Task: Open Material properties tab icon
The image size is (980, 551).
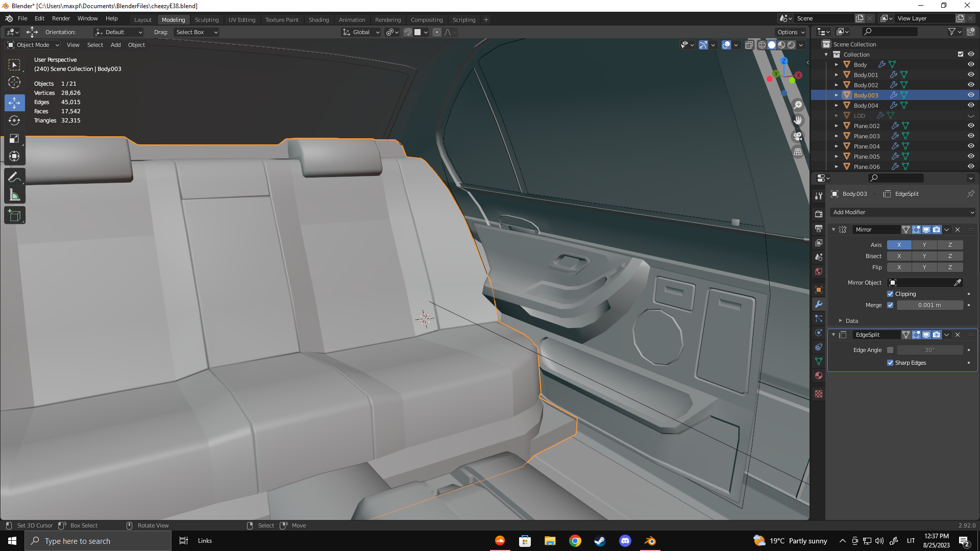Action: point(819,375)
